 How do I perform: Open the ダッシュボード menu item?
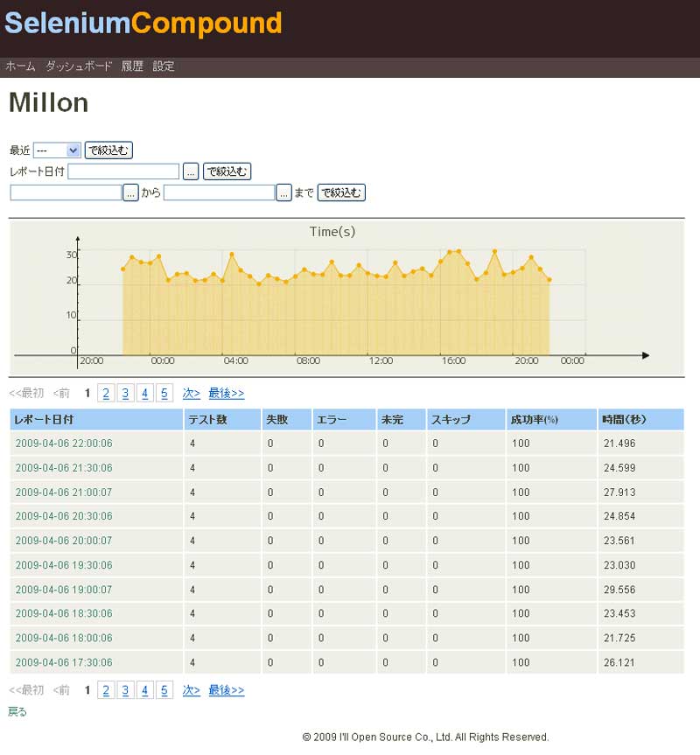tap(79, 66)
